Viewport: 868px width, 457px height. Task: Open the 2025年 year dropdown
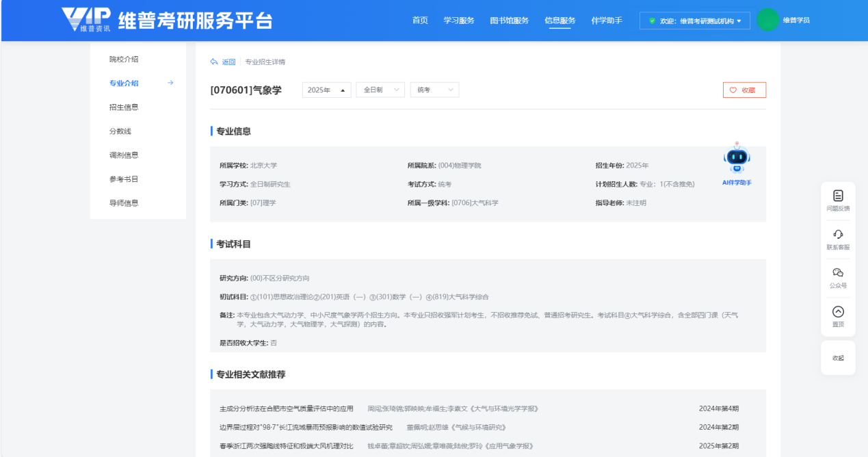coord(326,90)
